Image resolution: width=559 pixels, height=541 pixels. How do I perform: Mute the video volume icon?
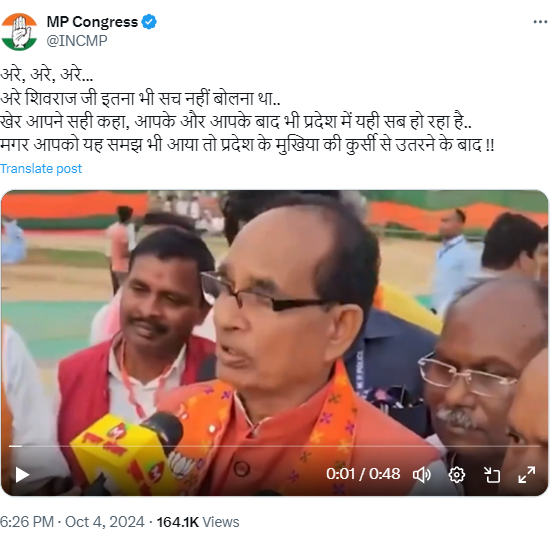(422, 475)
